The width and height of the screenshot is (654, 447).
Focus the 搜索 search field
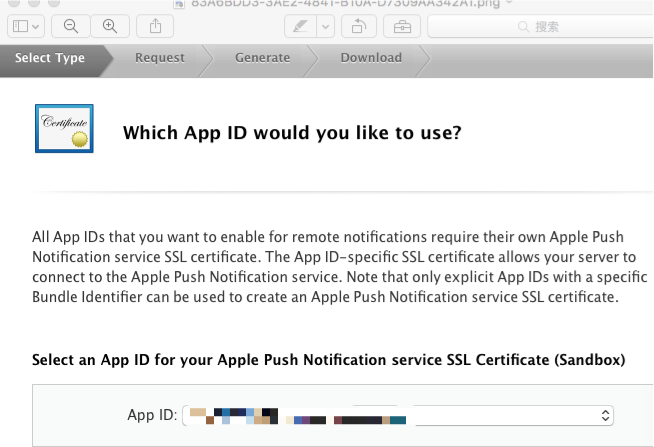pyautogui.click(x=541, y=27)
